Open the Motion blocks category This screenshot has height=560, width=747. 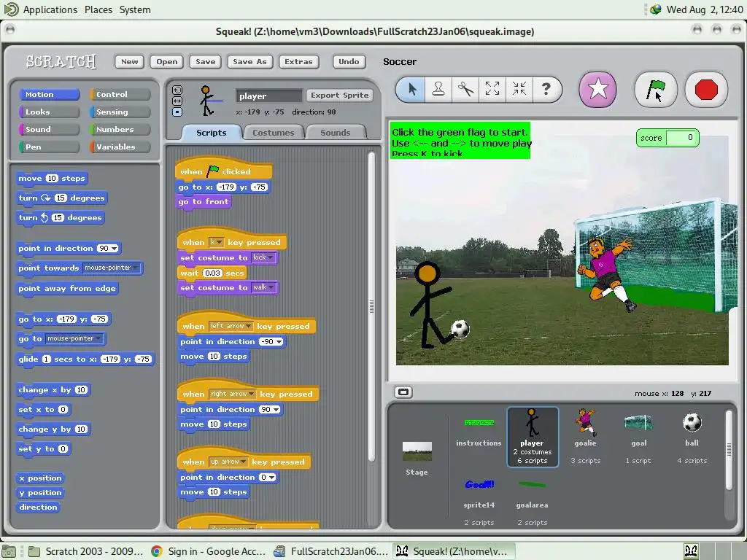coord(49,94)
